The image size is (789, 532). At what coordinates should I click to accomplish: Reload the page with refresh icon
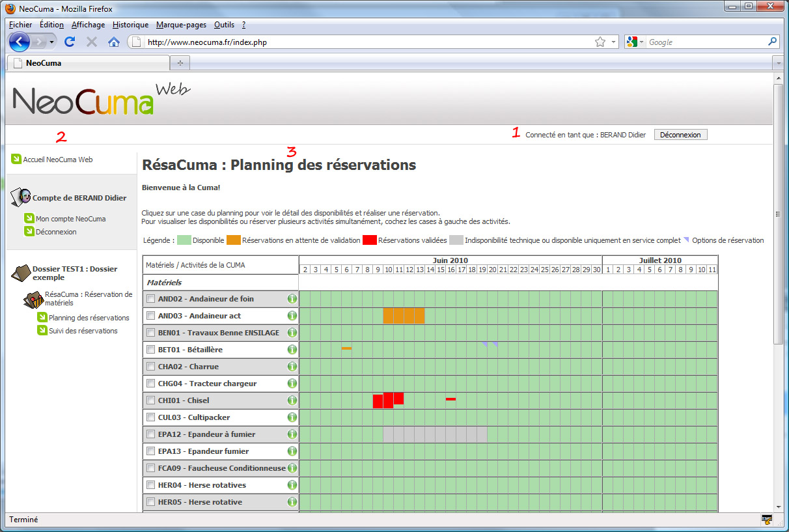[70, 42]
